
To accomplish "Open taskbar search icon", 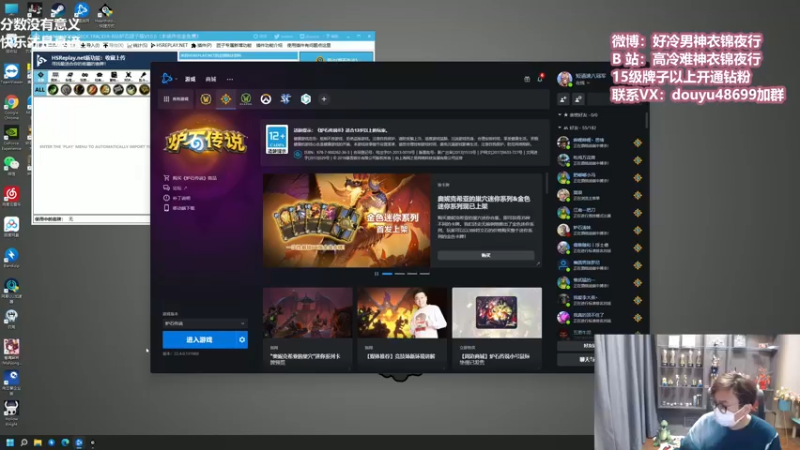I will point(23,442).
